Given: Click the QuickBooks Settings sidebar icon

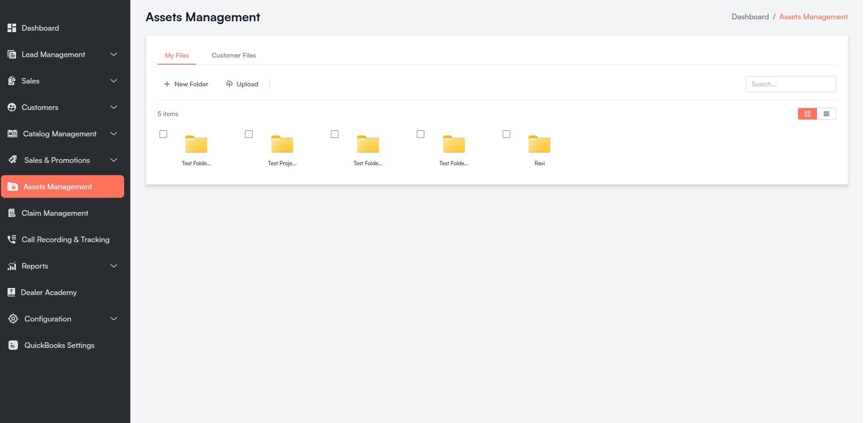Looking at the screenshot, I should 13,345.
